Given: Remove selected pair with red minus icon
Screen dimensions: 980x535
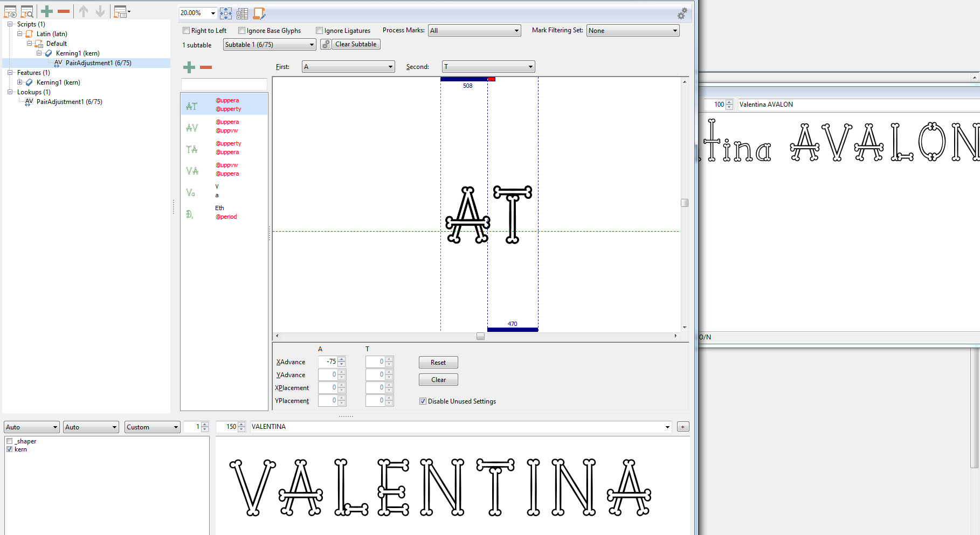Looking at the screenshot, I should 206,67.
